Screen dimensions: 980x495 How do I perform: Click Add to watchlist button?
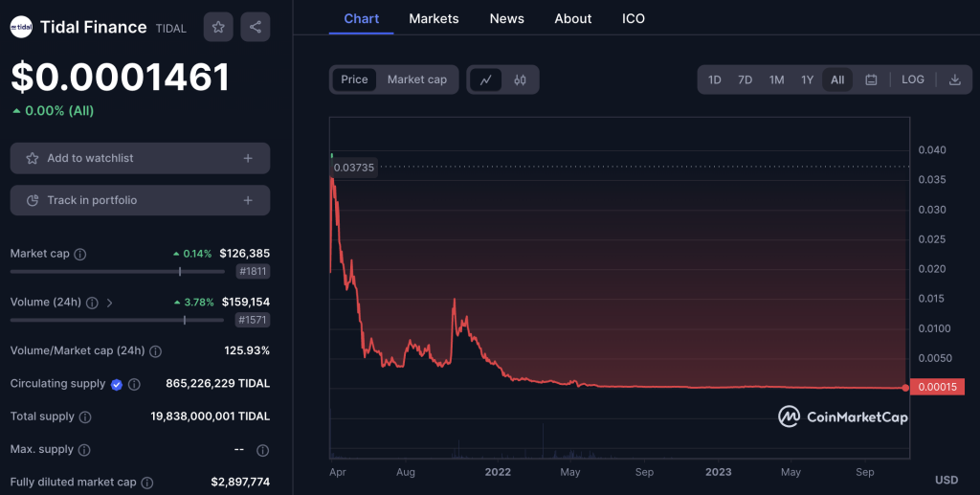[140, 158]
